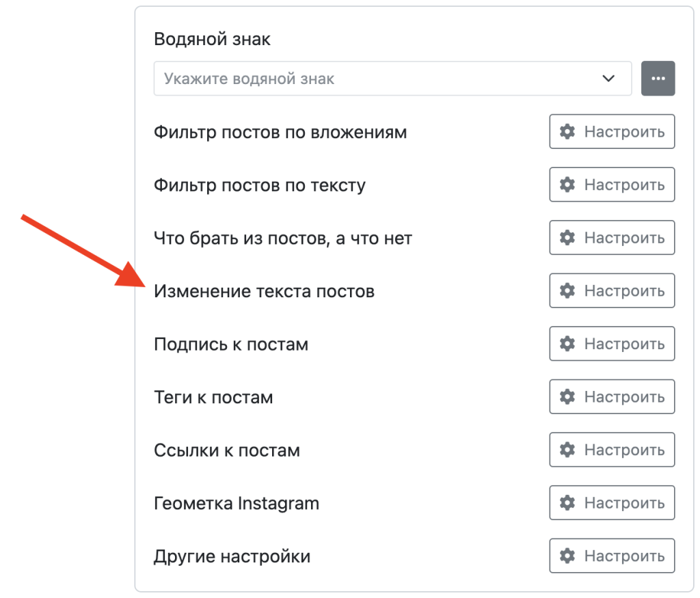700x598 pixels.
Task: Click the chevron arrow in watermark dropdown
Action: click(x=608, y=79)
